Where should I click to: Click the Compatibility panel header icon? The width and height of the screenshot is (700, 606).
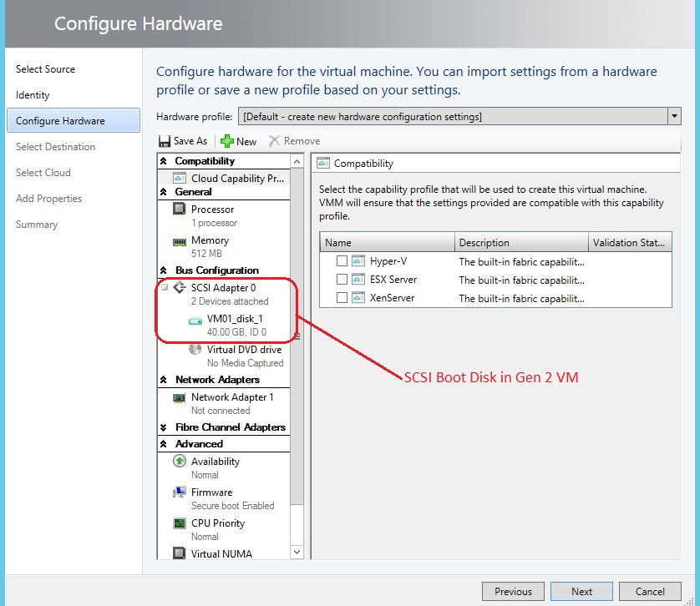tap(323, 163)
